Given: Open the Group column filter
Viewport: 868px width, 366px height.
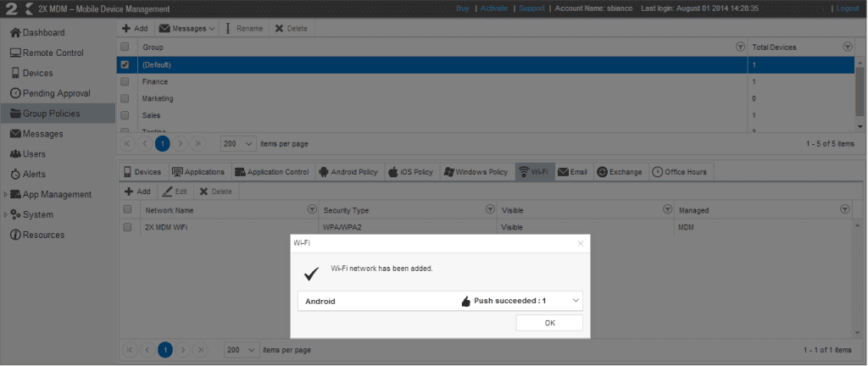Looking at the screenshot, I should click(x=740, y=47).
